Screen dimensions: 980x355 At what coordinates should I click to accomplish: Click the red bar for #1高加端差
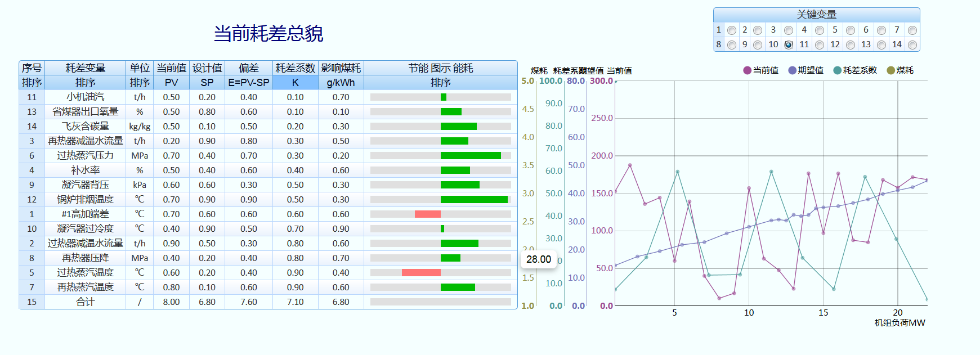click(x=427, y=214)
